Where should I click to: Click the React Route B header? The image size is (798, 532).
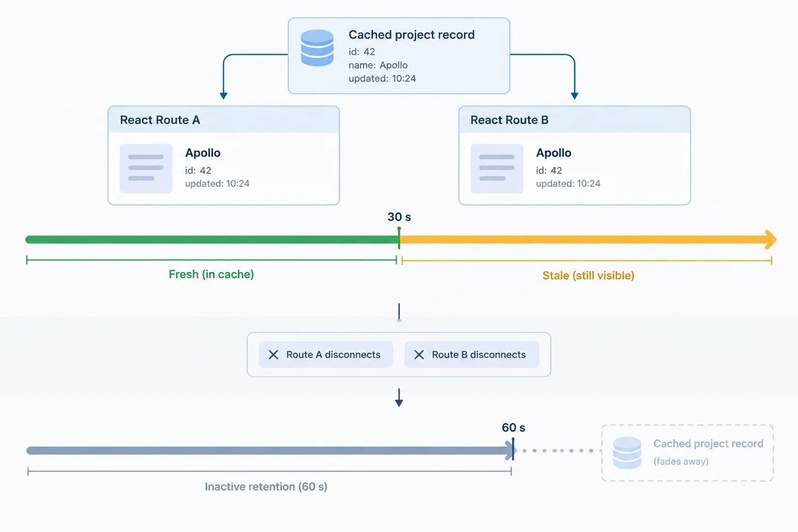(x=575, y=120)
